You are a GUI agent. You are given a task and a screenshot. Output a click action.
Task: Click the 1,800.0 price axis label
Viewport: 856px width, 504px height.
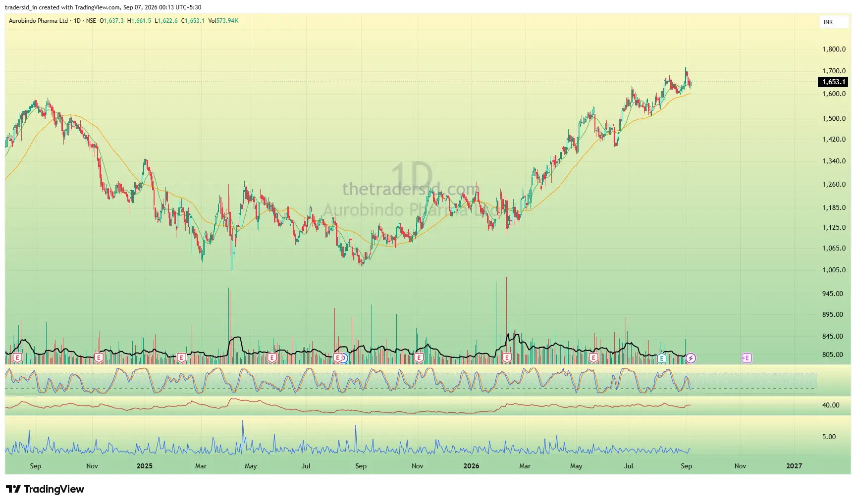[x=834, y=49]
